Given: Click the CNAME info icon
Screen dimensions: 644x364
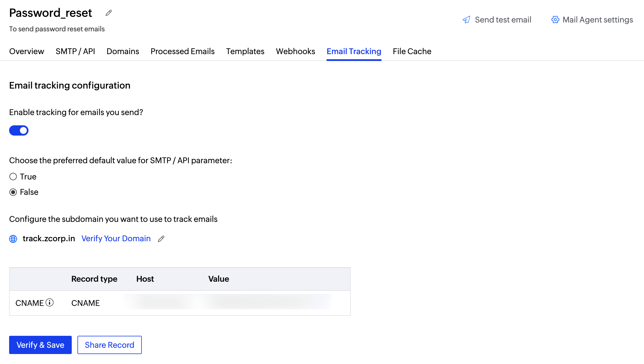Looking at the screenshot, I should (50, 302).
